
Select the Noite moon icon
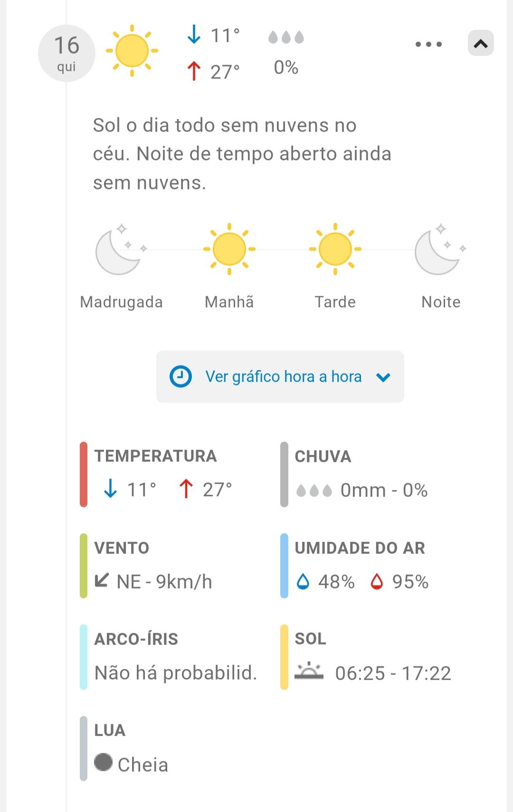click(x=440, y=250)
